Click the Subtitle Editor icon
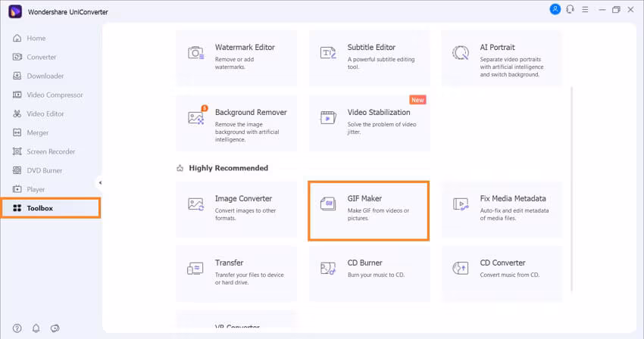 pyautogui.click(x=328, y=53)
